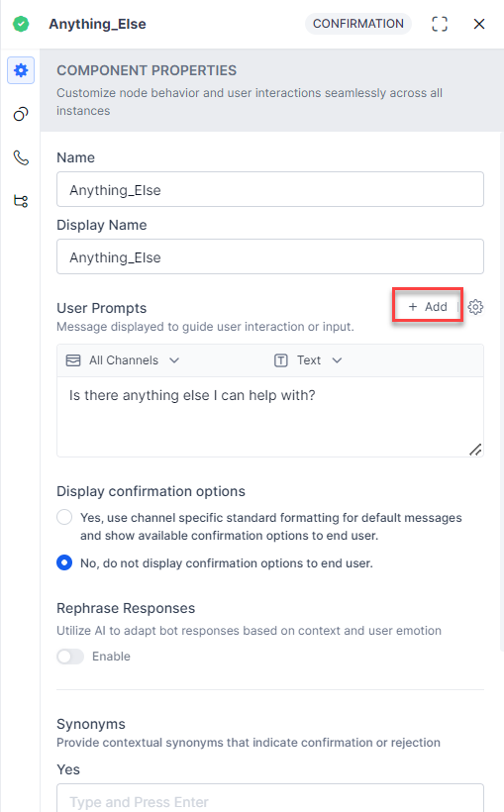Click into the Display Name field
Image resolution: width=504 pixels, height=812 pixels.
coord(270,256)
